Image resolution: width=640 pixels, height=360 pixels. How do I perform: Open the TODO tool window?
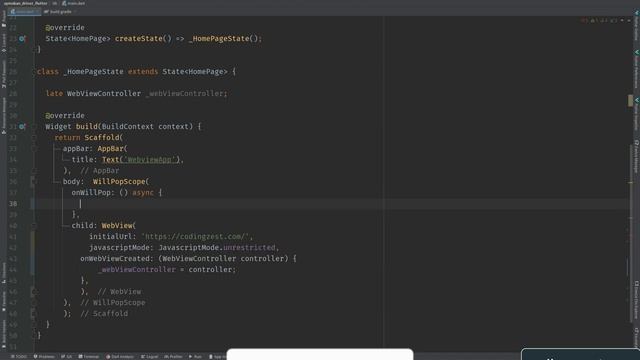19,357
